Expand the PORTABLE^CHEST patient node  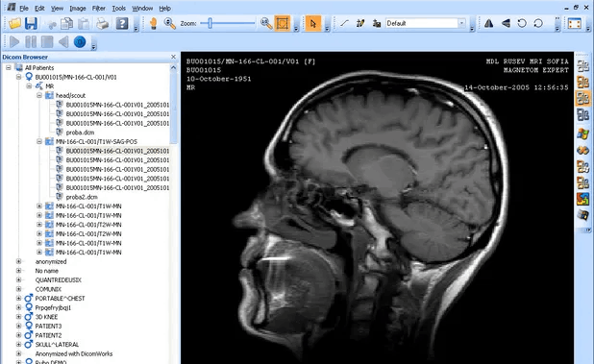[18, 298]
